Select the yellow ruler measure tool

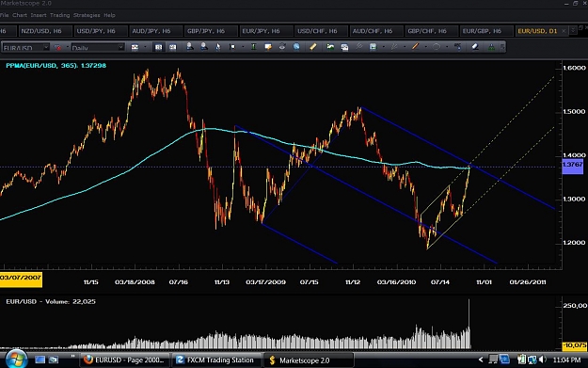(312, 46)
